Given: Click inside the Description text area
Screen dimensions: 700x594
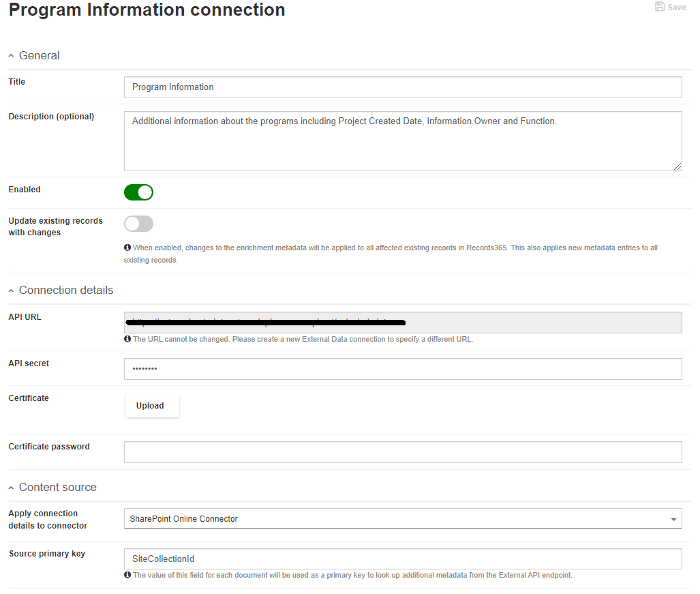Looking at the screenshot, I should [402, 141].
